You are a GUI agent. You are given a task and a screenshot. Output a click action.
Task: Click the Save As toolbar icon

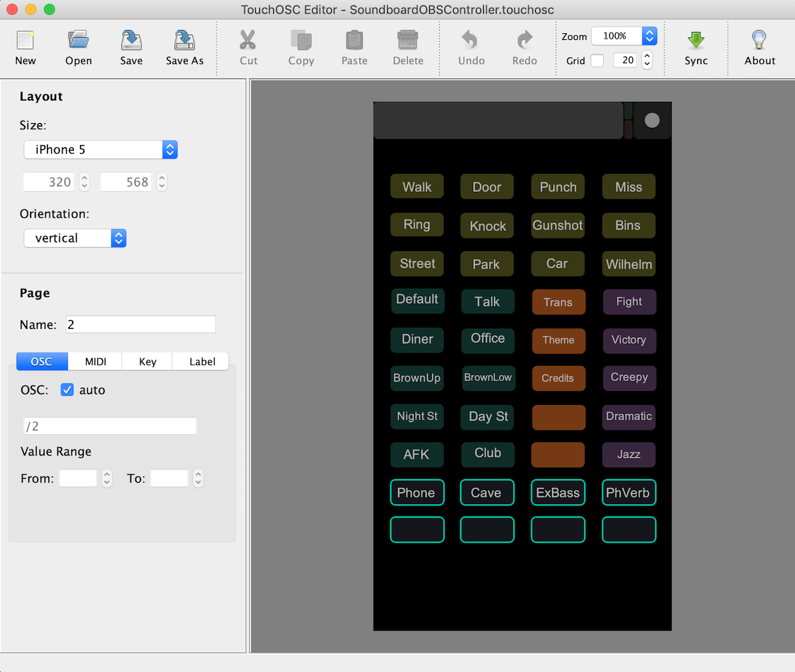point(184,47)
